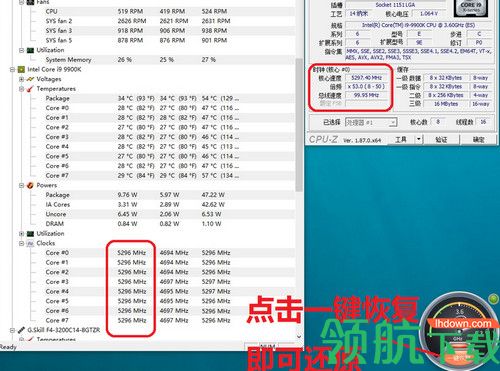
Task: Open the arrow menu beside the 工具 button
Action: tap(419, 139)
